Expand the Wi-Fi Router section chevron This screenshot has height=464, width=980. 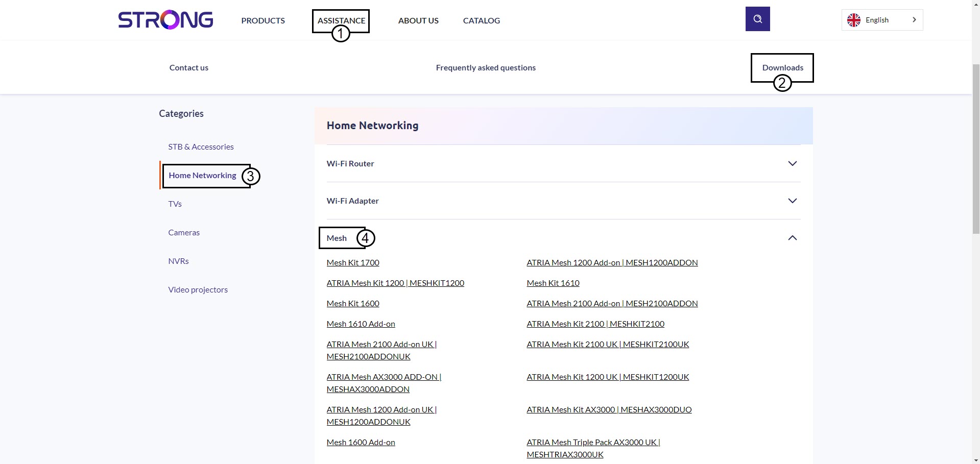pyautogui.click(x=792, y=163)
